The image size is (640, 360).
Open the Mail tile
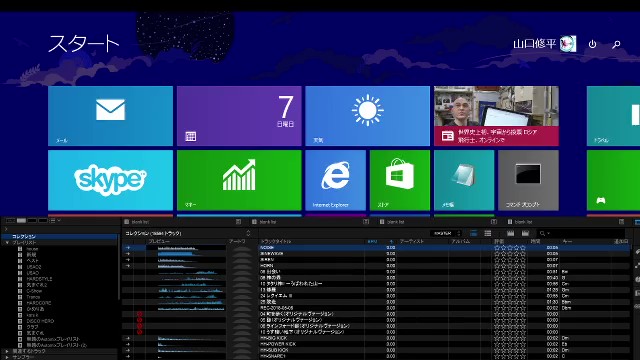110,116
